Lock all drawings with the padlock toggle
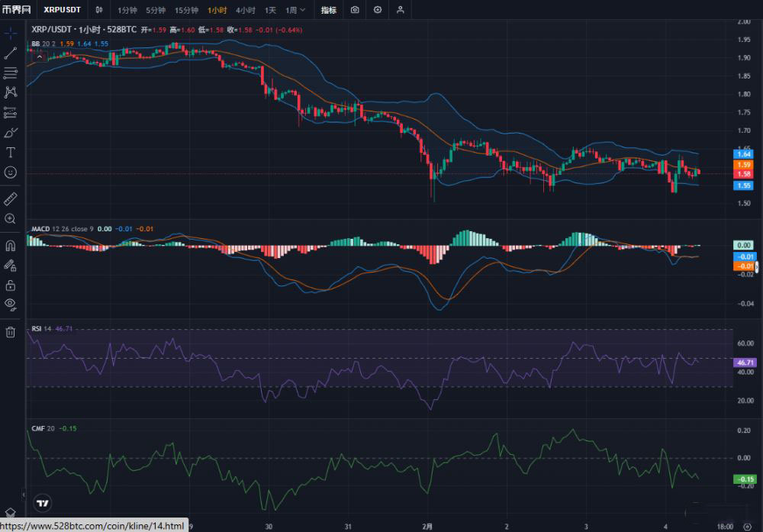763x532 pixels. [x=11, y=285]
